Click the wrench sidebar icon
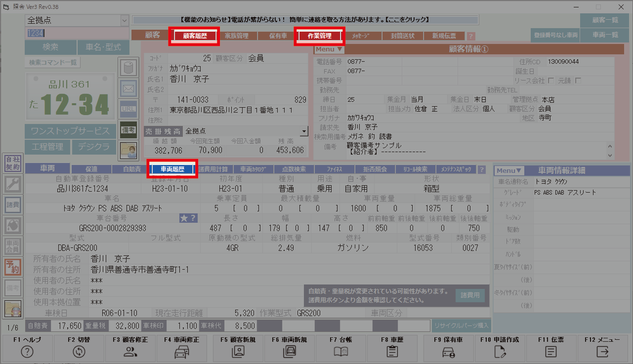The width and height of the screenshot is (633, 364). (13, 184)
